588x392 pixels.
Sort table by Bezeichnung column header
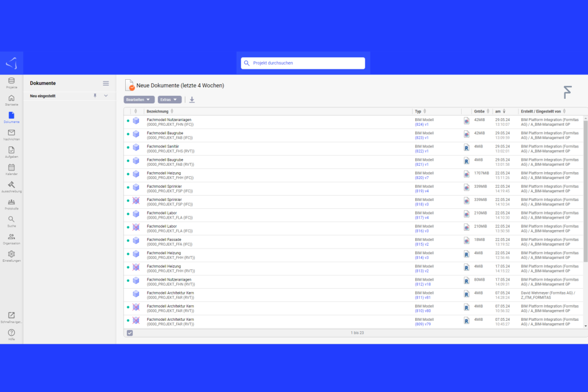click(x=157, y=111)
